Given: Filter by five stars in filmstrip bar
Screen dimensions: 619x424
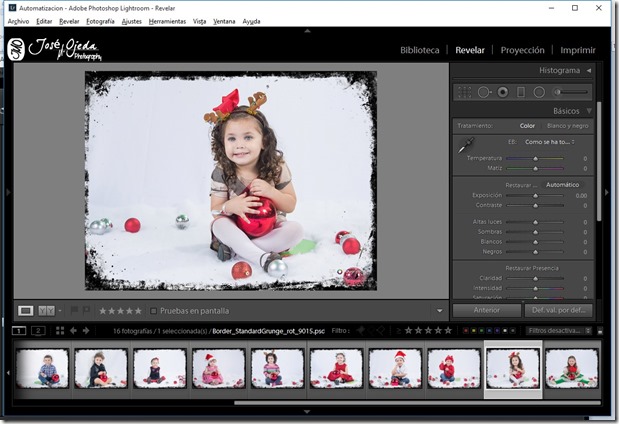Looking at the screenshot, I should (x=448, y=330).
